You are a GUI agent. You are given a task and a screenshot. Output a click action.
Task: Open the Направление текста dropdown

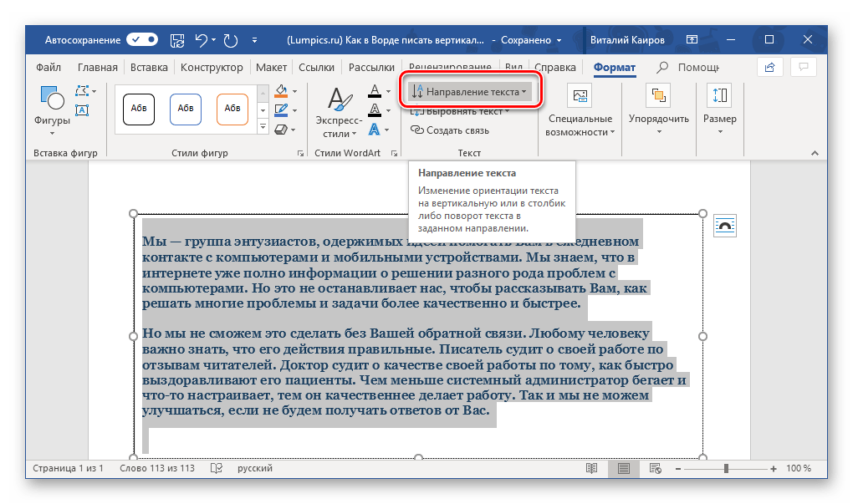(469, 91)
